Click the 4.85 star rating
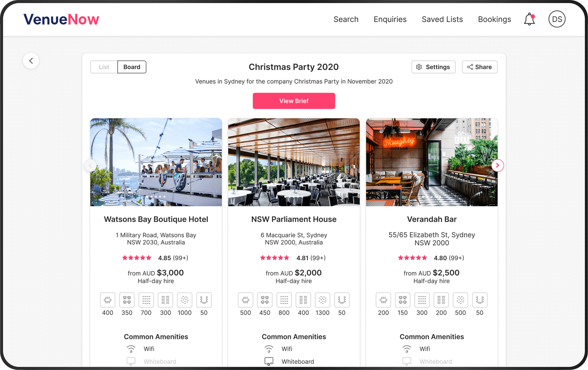This screenshot has height=370, width=588. (x=156, y=258)
